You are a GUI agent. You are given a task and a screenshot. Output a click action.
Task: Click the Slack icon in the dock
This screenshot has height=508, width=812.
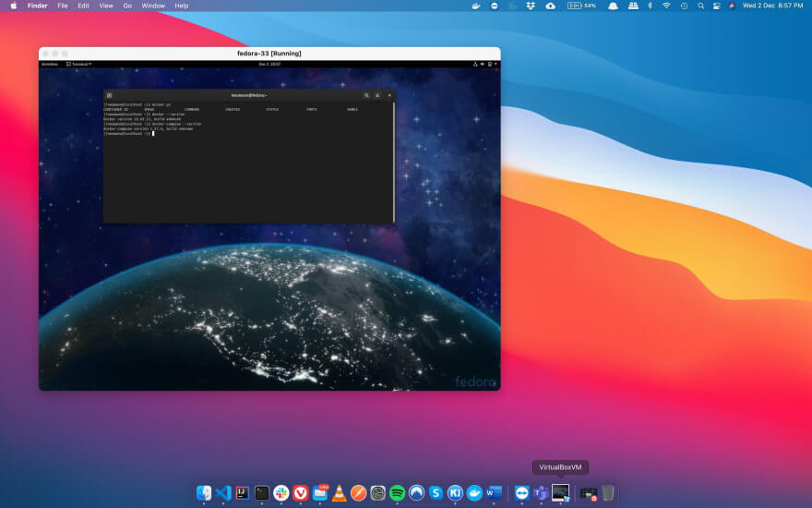click(281, 493)
